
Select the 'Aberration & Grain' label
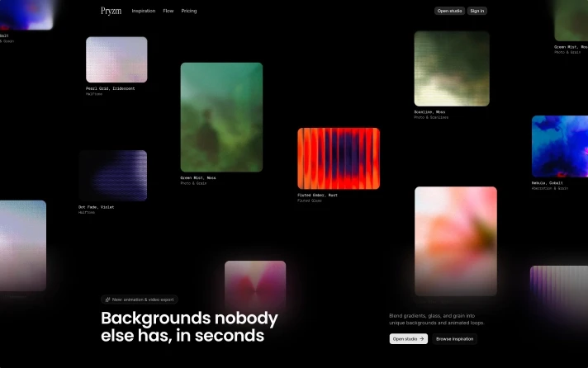(x=550, y=188)
